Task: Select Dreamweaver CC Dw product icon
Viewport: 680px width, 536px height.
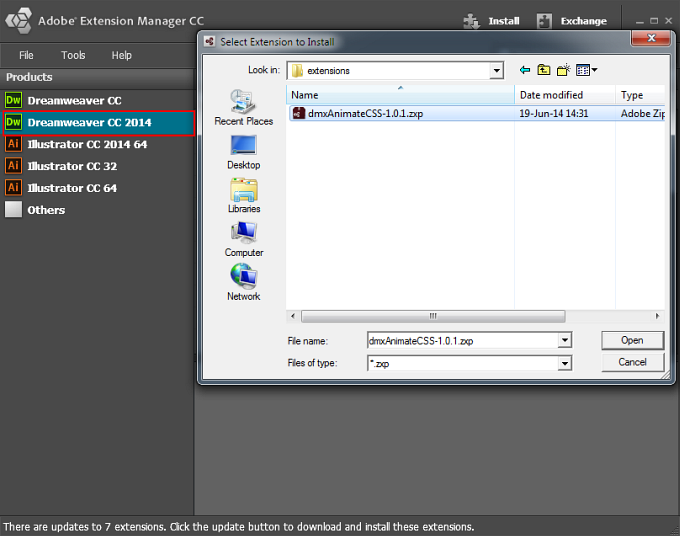Action: (x=13, y=100)
